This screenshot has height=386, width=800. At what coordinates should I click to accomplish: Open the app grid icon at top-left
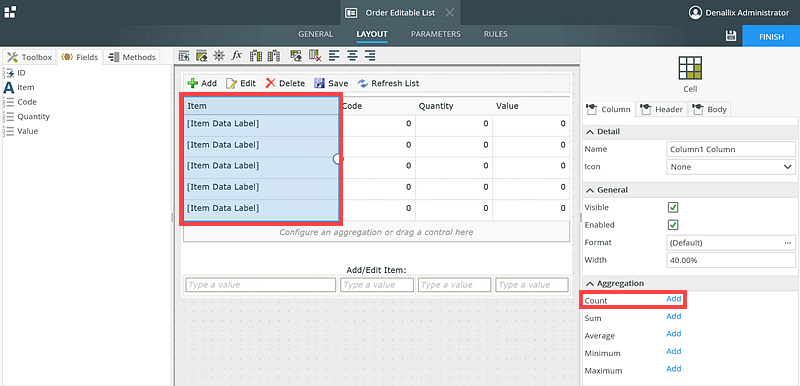click(x=10, y=12)
